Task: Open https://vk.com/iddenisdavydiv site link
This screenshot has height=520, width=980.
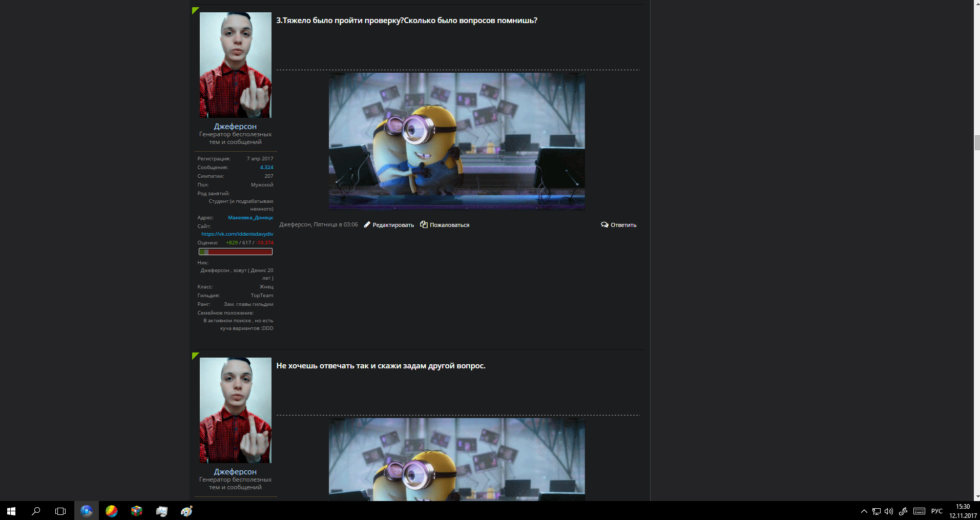Action: [237, 234]
